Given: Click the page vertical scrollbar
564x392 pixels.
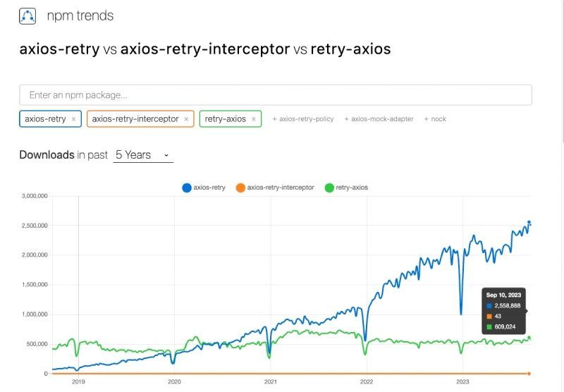Looking at the screenshot, I should (x=563, y=72).
